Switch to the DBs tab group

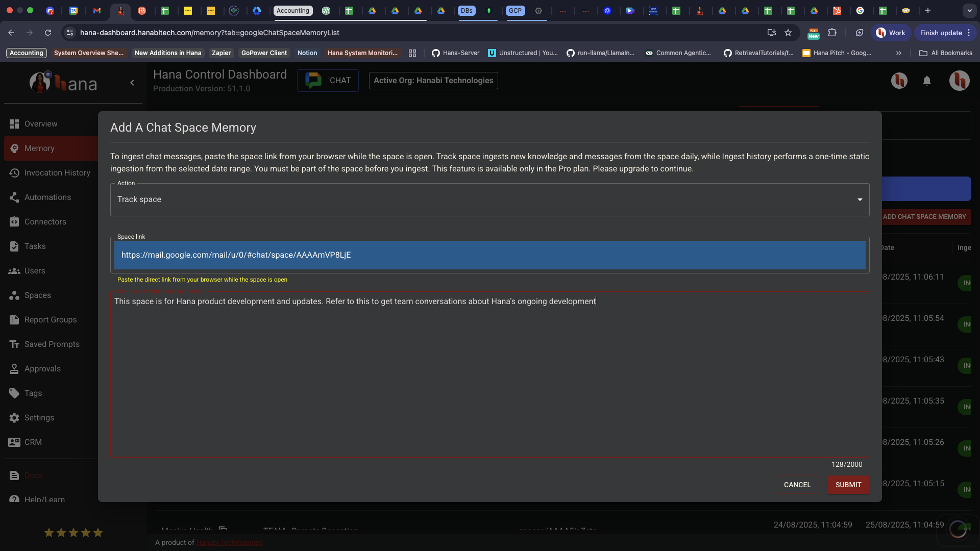click(467, 11)
